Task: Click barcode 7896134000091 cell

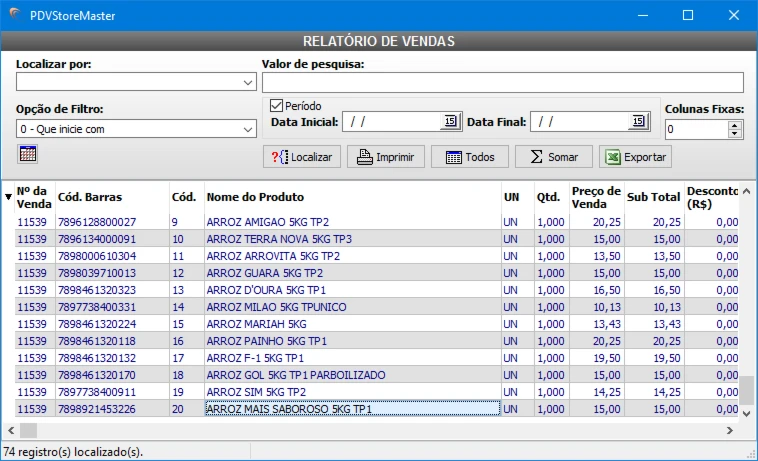Action: [x=112, y=239]
